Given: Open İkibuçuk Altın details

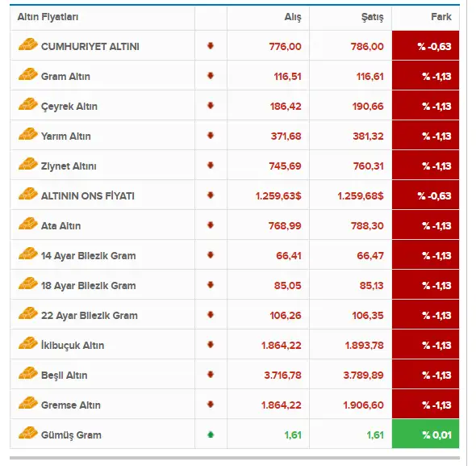Looking at the screenshot, I should pyautogui.click(x=73, y=346).
